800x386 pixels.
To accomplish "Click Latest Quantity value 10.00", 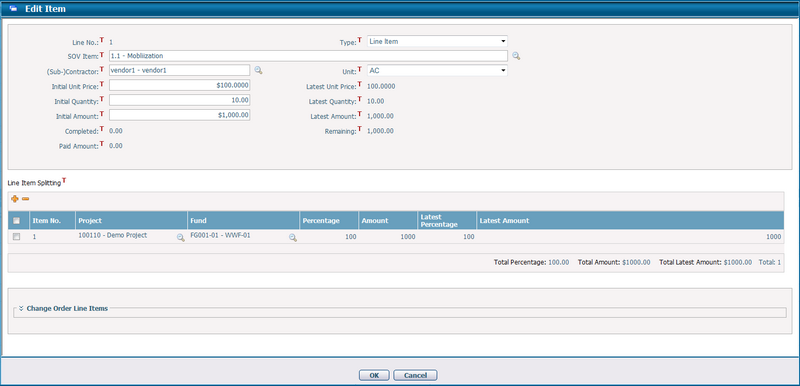I will click(x=376, y=101).
